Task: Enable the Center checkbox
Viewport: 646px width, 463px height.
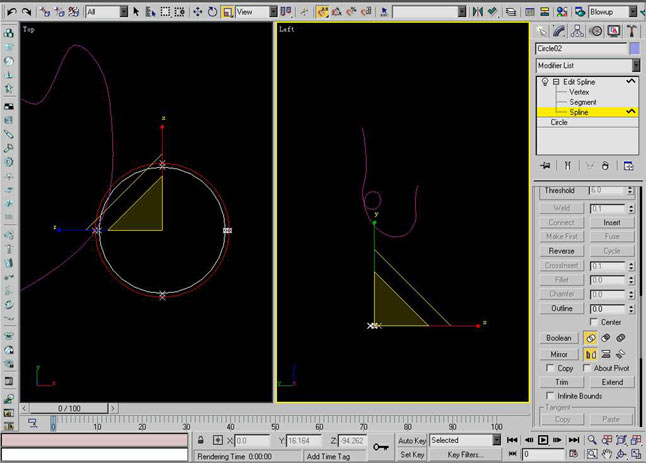Action: pyautogui.click(x=594, y=322)
